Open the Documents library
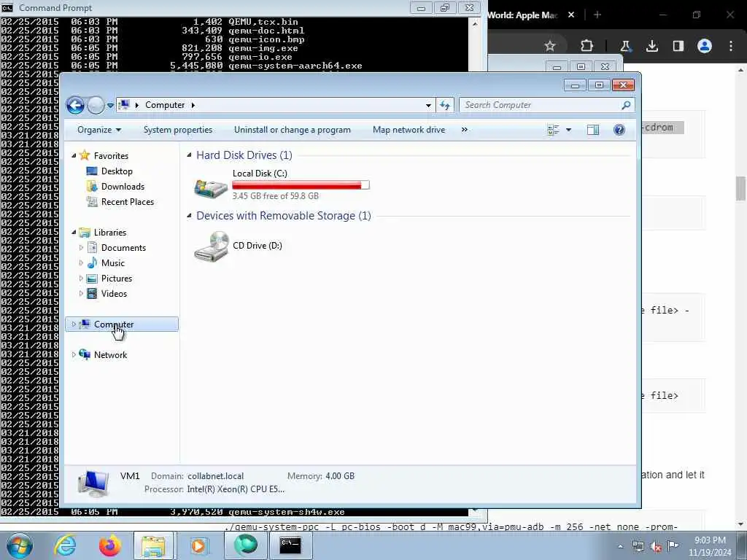 123,248
